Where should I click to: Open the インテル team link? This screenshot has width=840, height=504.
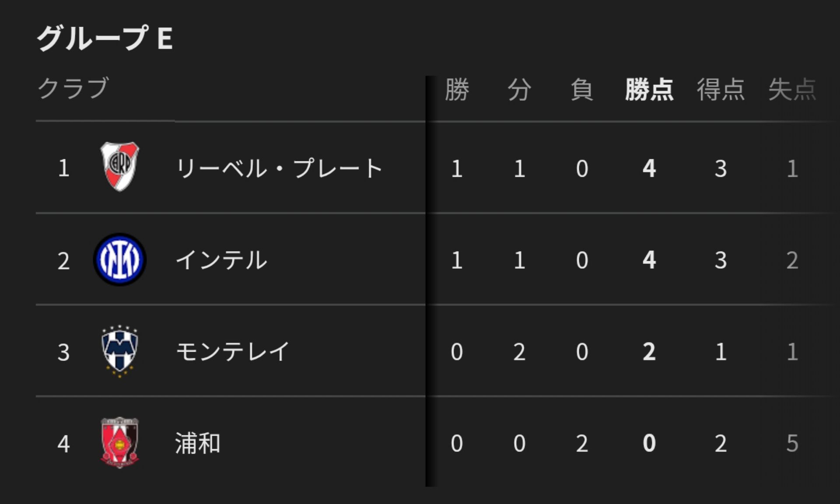pyautogui.click(x=221, y=260)
